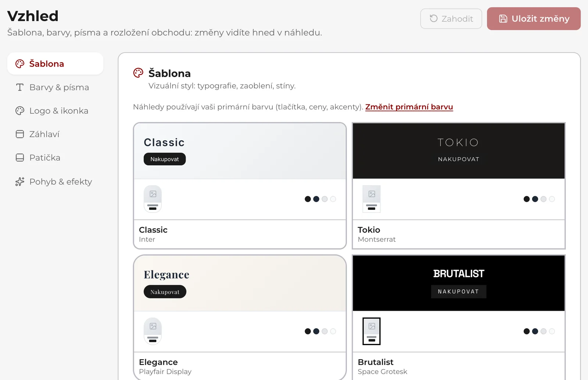Switch to Pohyb & efekty section
This screenshot has width=588, height=380.
click(55, 182)
